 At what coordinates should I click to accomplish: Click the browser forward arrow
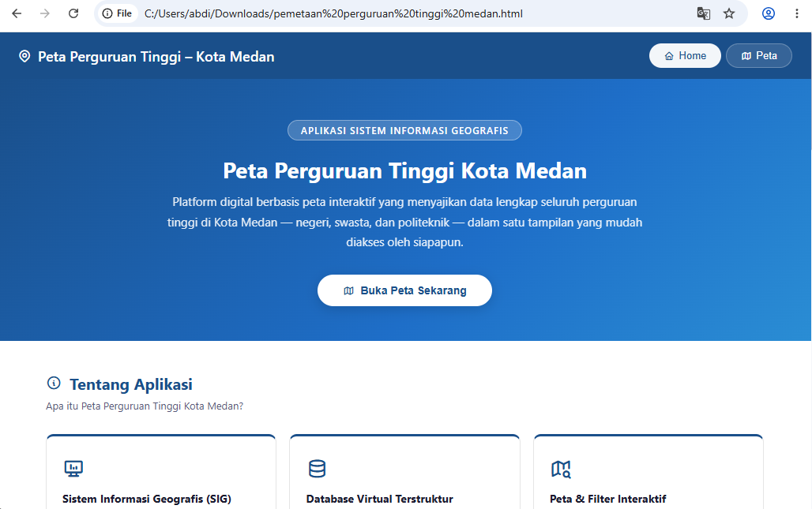[x=45, y=13]
